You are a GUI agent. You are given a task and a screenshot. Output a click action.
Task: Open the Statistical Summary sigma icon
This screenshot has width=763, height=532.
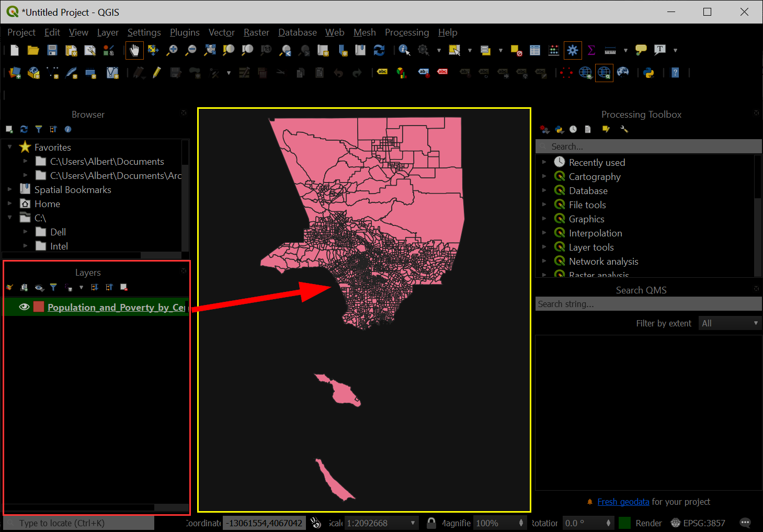tap(591, 50)
